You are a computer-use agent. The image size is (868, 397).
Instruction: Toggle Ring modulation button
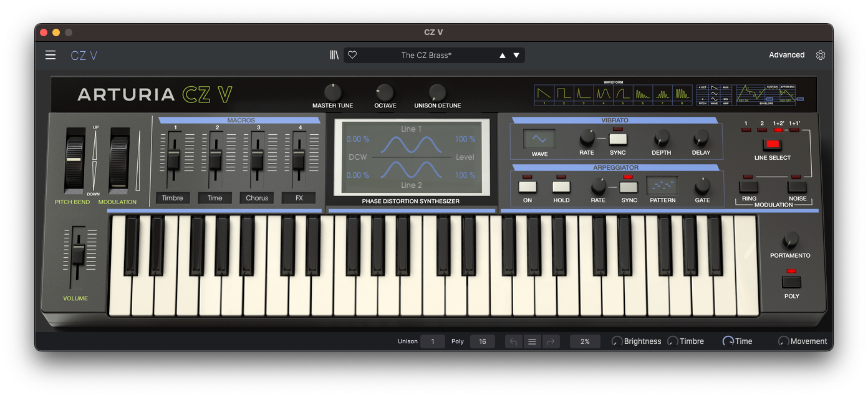click(x=749, y=187)
